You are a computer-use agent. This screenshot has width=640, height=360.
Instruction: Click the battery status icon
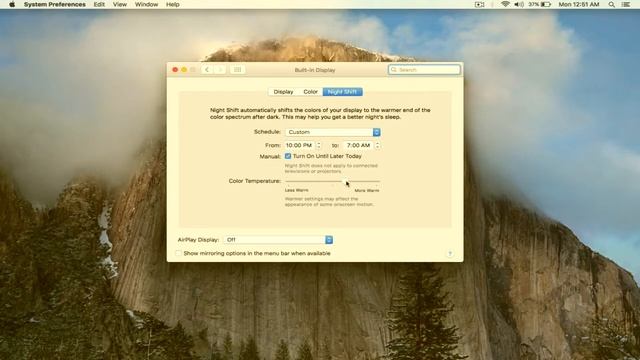(540, 4)
